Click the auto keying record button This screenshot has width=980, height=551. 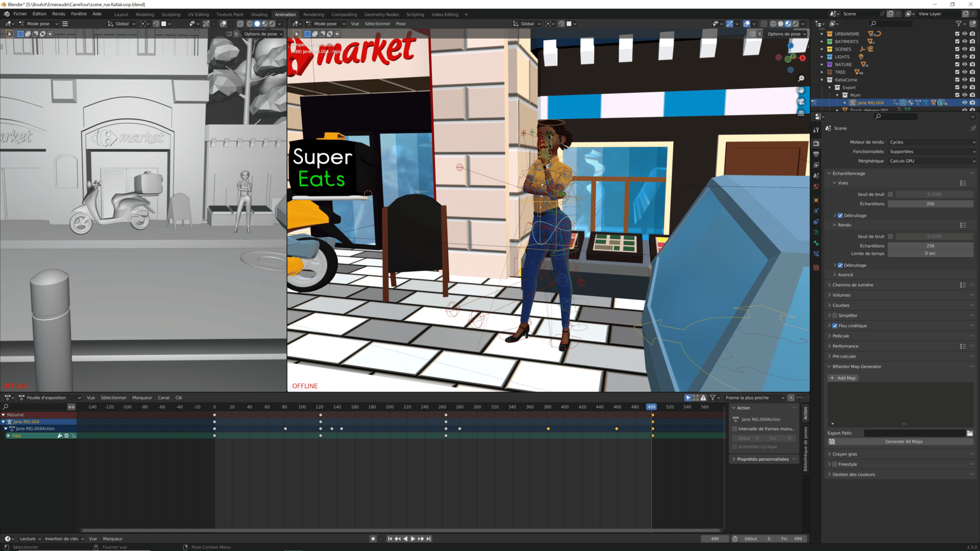[x=373, y=539]
